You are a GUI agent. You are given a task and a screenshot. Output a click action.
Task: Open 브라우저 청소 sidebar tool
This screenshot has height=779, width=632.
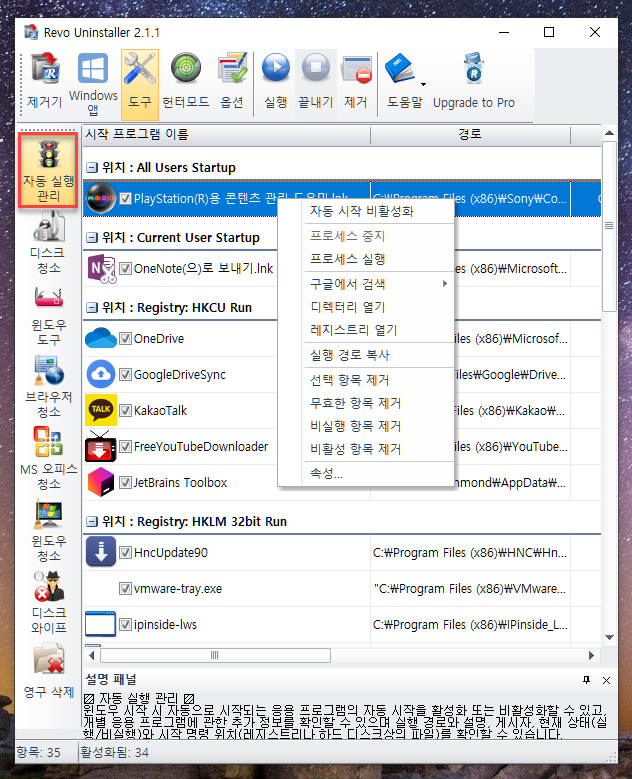pos(48,387)
